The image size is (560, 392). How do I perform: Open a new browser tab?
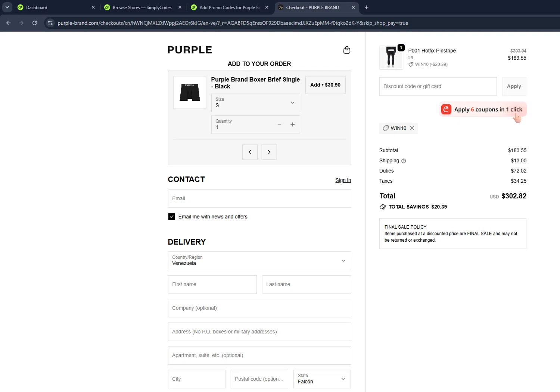[x=366, y=7]
